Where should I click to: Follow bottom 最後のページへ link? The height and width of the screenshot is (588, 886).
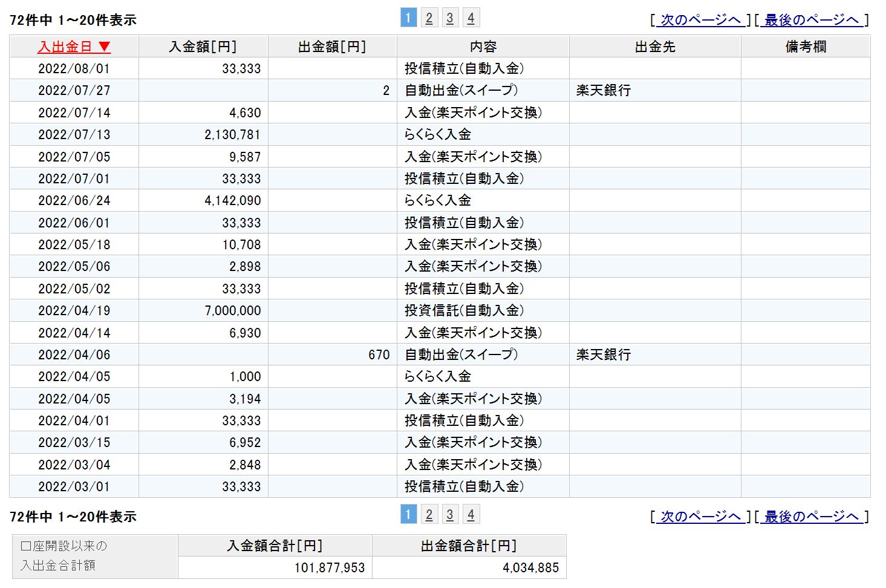coord(811,517)
